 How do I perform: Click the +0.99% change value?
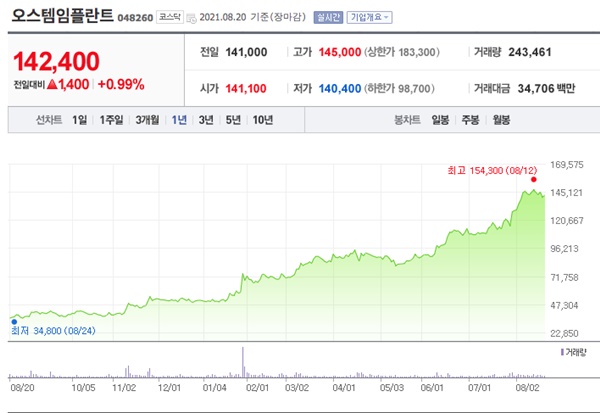(121, 84)
